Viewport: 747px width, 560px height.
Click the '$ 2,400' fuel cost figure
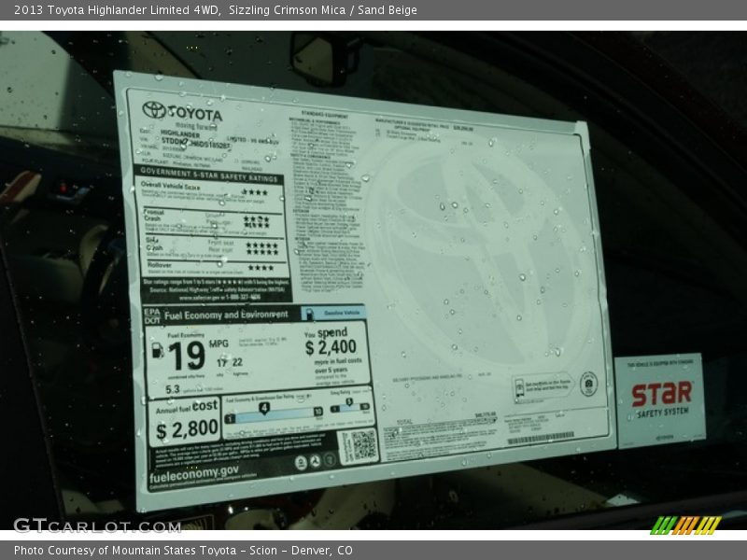[331, 347]
